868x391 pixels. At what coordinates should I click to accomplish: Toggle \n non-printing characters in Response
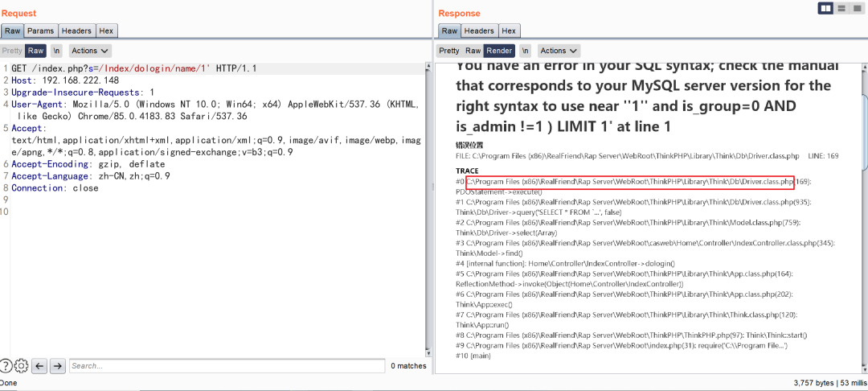pyautogui.click(x=526, y=51)
